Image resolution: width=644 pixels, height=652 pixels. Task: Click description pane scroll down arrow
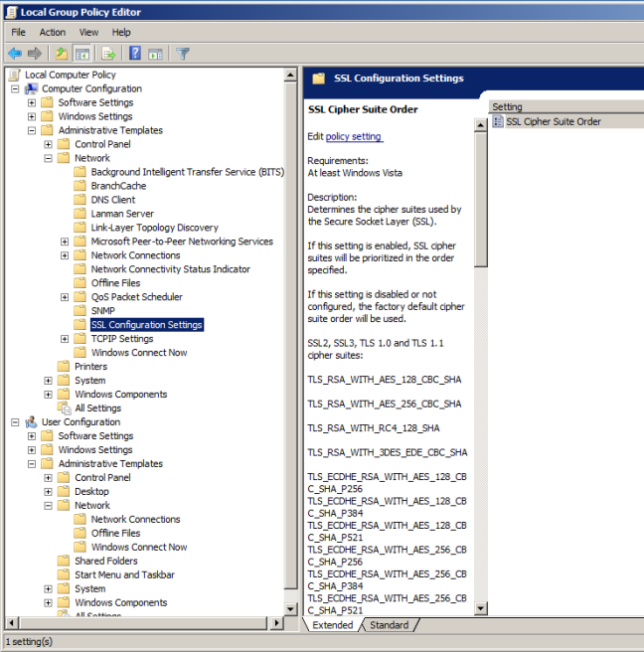point(481,608)
